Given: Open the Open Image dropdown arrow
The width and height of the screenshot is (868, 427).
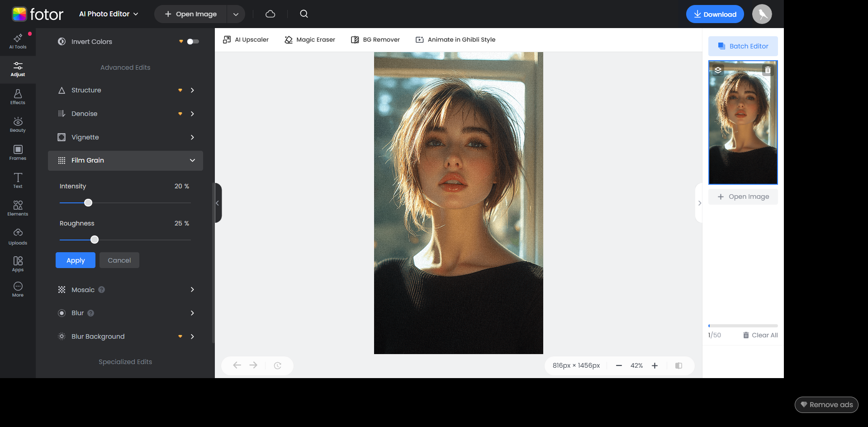Looking at the screenshot, I should (x=235, y=14).
